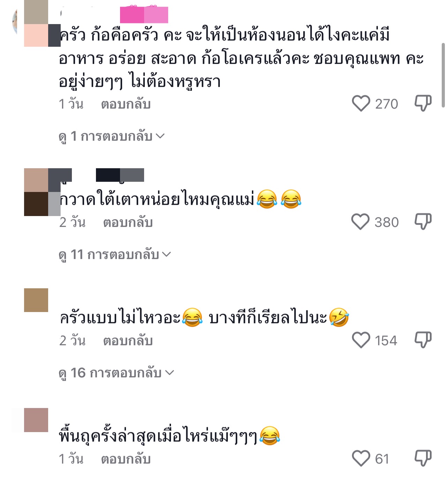Like the comment with 61 likes
448x482 pixels.
pos(361,459)
